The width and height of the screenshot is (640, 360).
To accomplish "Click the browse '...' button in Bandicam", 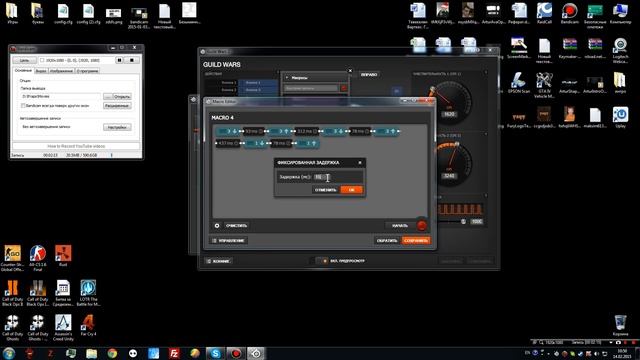I will point(107,96).
